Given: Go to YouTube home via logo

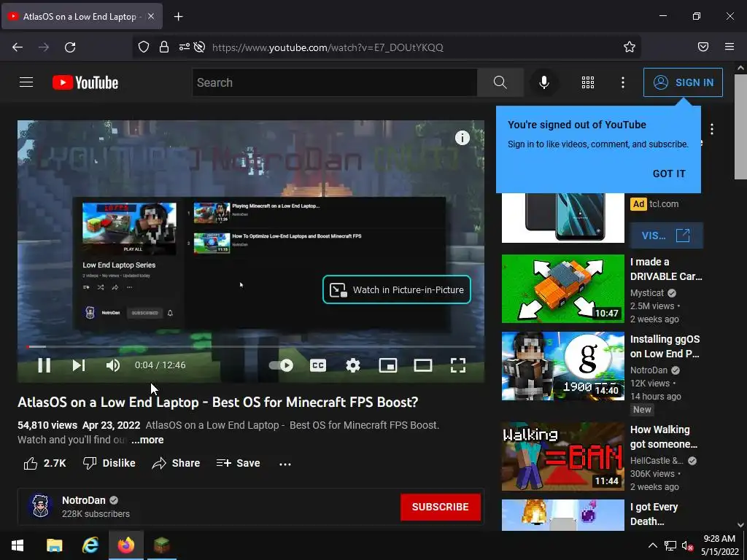Looking at the screenshot, I should pyautogui.click(x=85, y=82).
